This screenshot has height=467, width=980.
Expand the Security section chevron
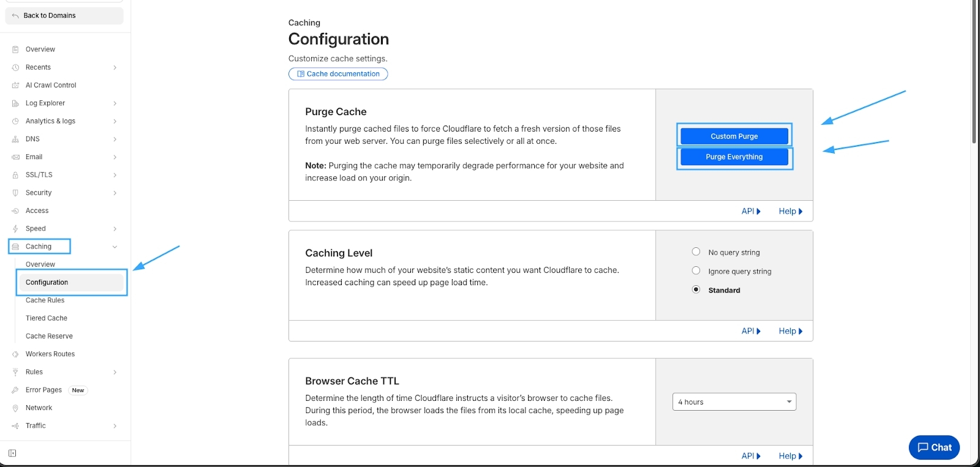(115, 193)
